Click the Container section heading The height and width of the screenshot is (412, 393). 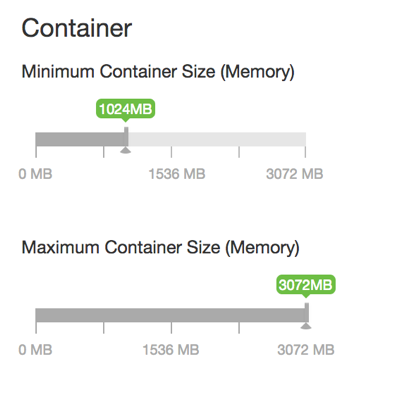(x=77, y=28)
